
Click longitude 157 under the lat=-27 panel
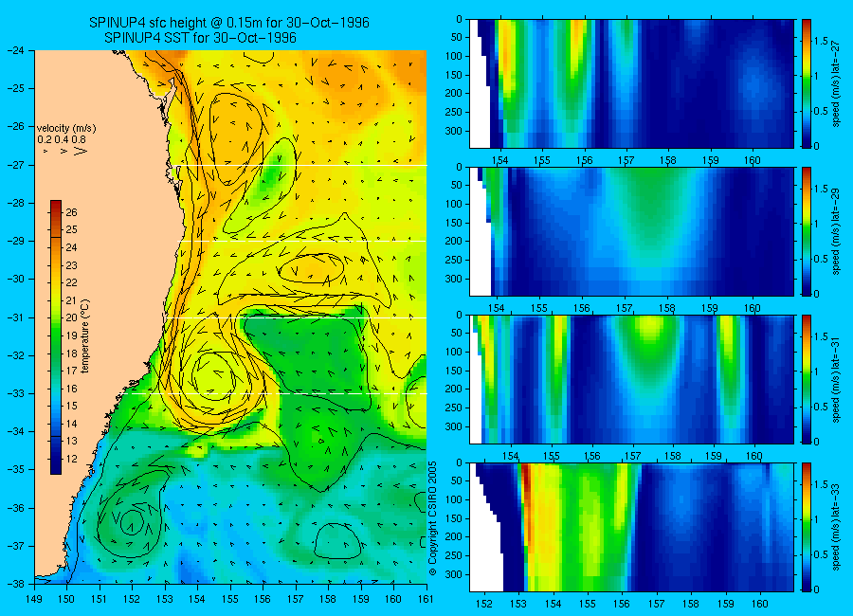click(626, 160)
